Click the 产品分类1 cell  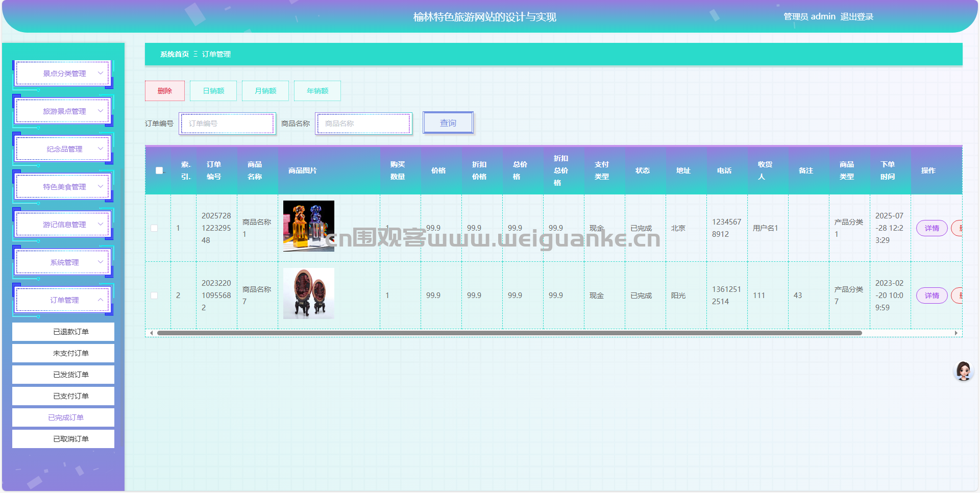click(849, 228)
